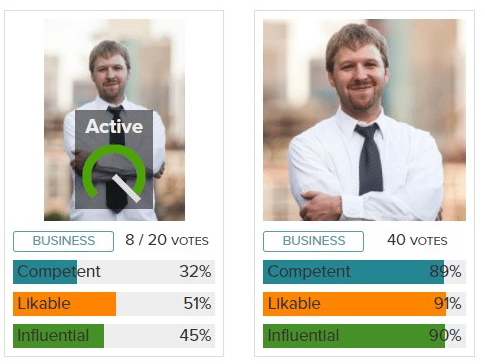
Task: Select the Active label on the photo overlay
Action: pyautogui.click(x=114, y=126)
